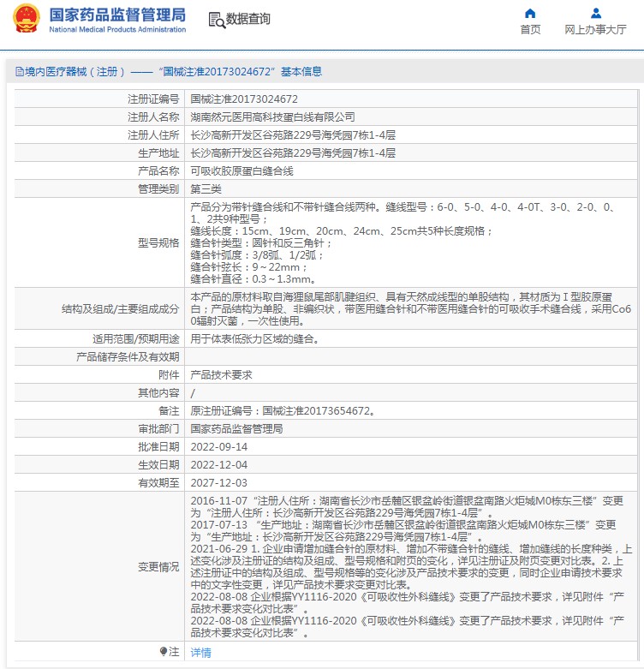This screenshot has width=644, height=669.
Task: Click the 用于体表低张力区域的缝合 text
Action: (254, 338)
